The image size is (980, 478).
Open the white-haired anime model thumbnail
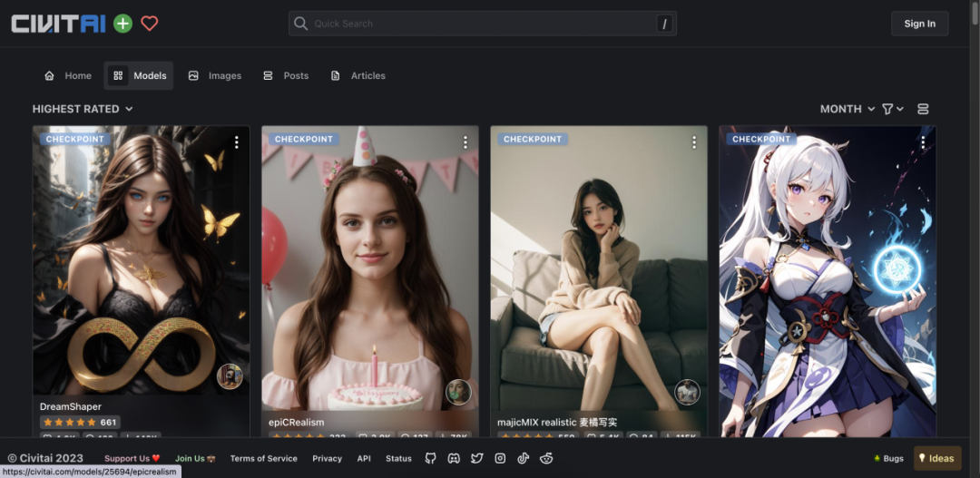coord(828,281)
